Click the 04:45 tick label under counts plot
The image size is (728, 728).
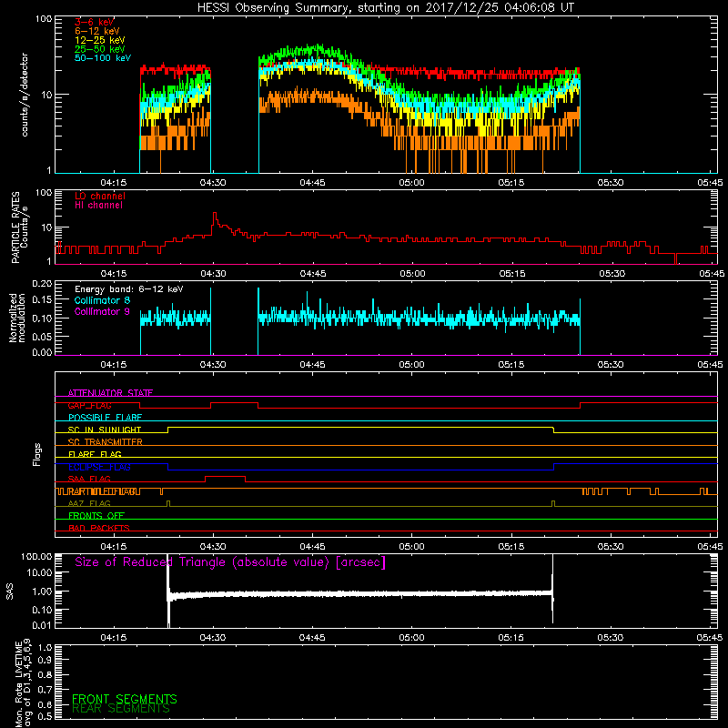[x=312, y=183]
